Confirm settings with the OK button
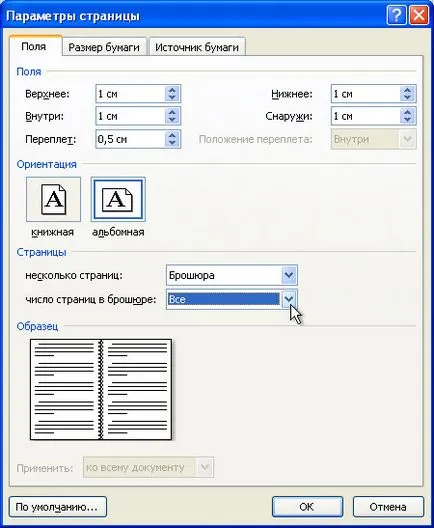The width and height of the screenshot is (434, 528). [x=307, y=506]
